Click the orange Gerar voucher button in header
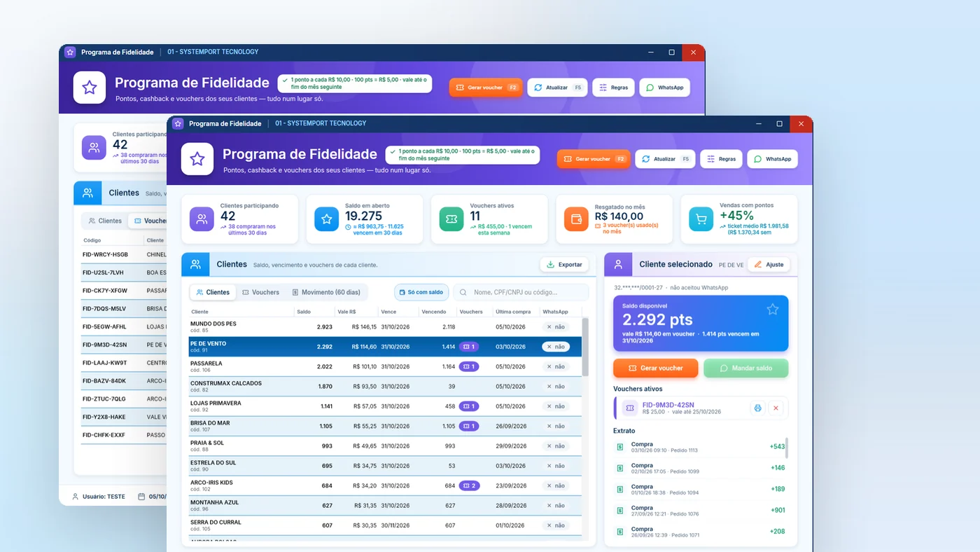Screen dimensions: 980x552 pos(594,159)
